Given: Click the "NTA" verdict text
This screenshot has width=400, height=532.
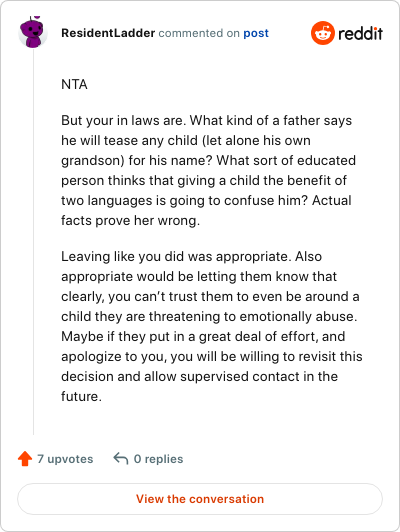Looking at the screenshot, I should point(74,84).
